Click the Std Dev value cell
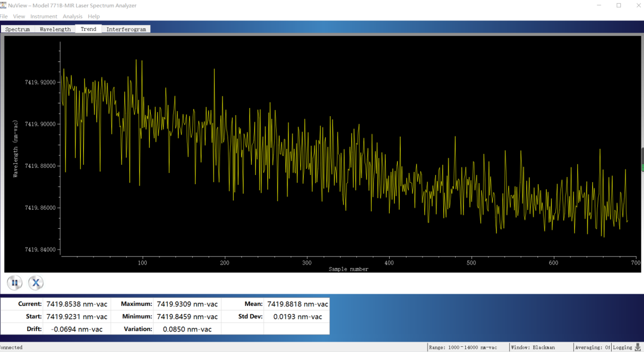 click(x=297, y=316)
